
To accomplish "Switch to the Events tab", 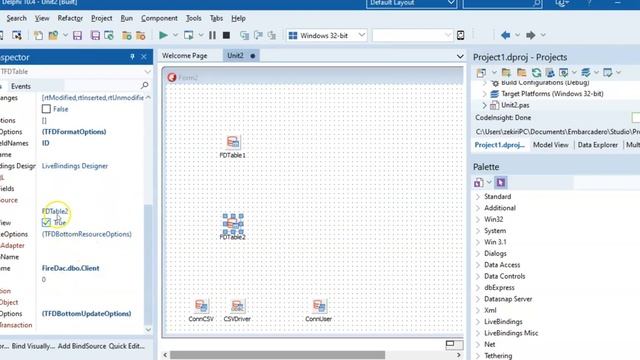I will [x=21, y=86].
